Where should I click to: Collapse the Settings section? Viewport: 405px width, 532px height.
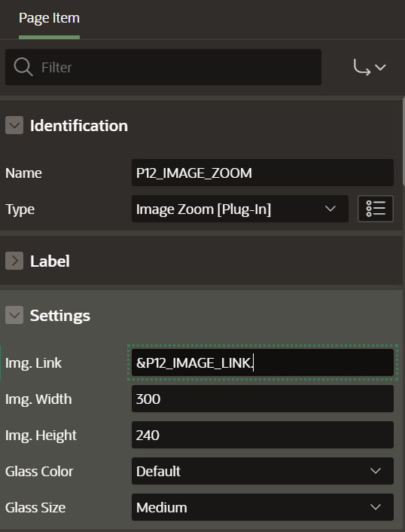(14, 315)
